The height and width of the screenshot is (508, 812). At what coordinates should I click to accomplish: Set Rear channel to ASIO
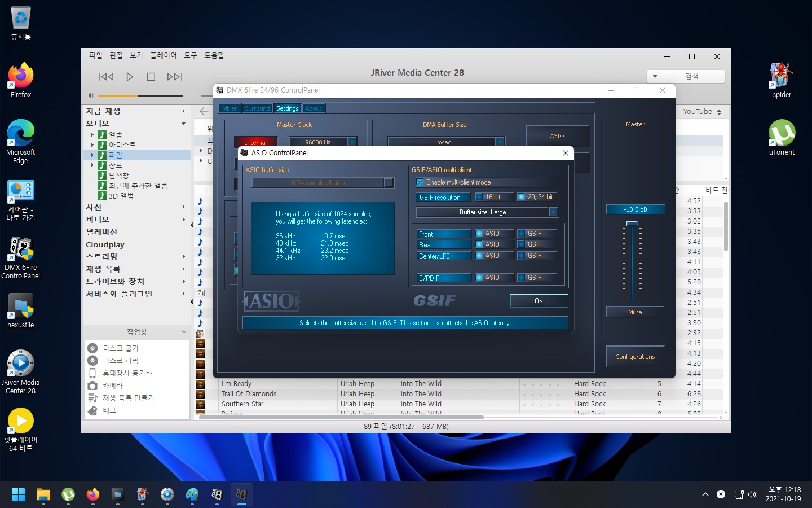[479, 244]
